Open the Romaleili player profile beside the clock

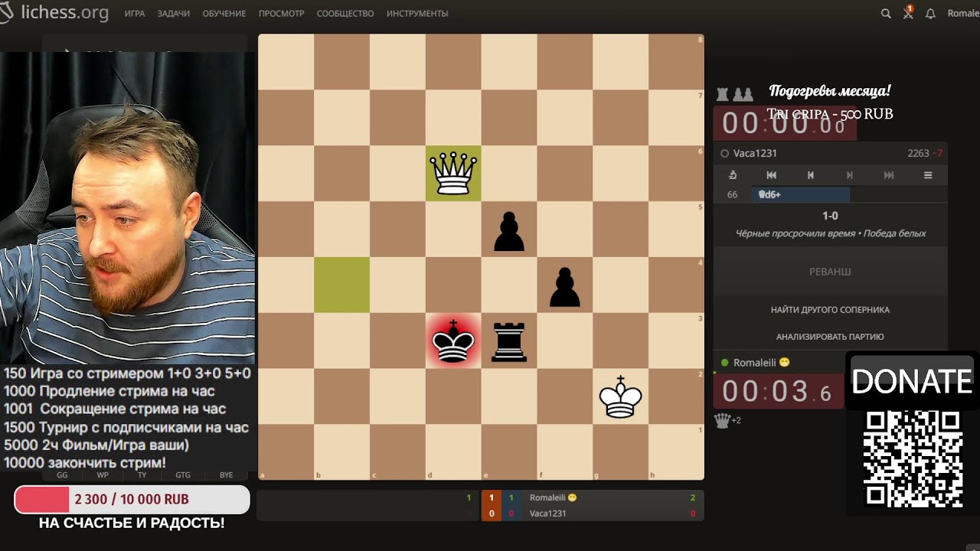755,363
